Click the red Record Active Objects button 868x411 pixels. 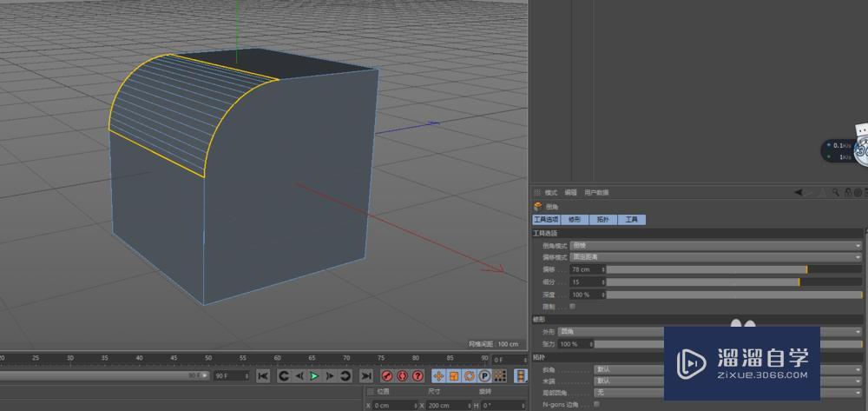(x=387, y=376)
